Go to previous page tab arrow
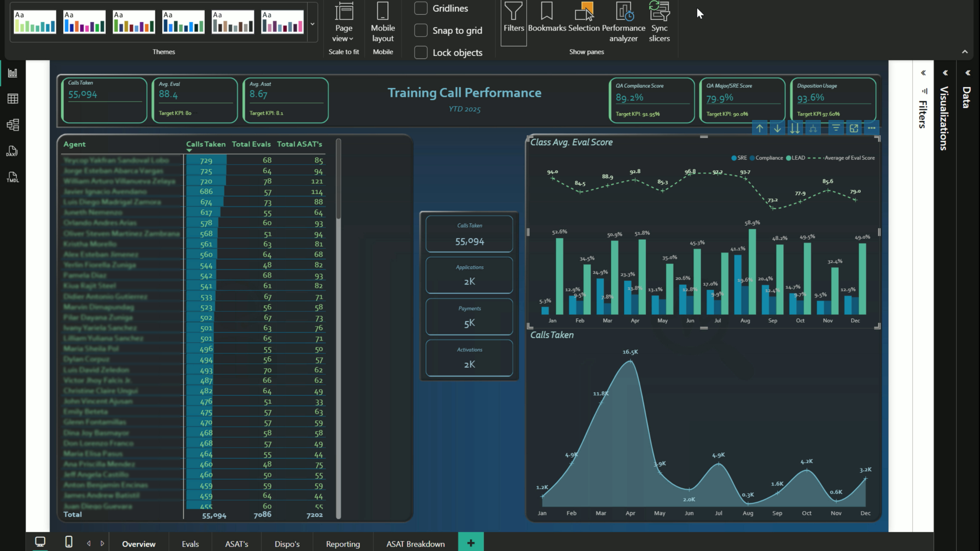980x551 pixels. point(89,543)
